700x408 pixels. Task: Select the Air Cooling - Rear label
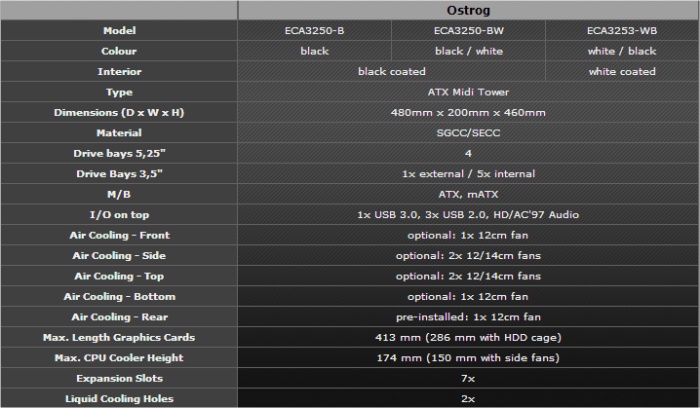[x=119, y=317]
